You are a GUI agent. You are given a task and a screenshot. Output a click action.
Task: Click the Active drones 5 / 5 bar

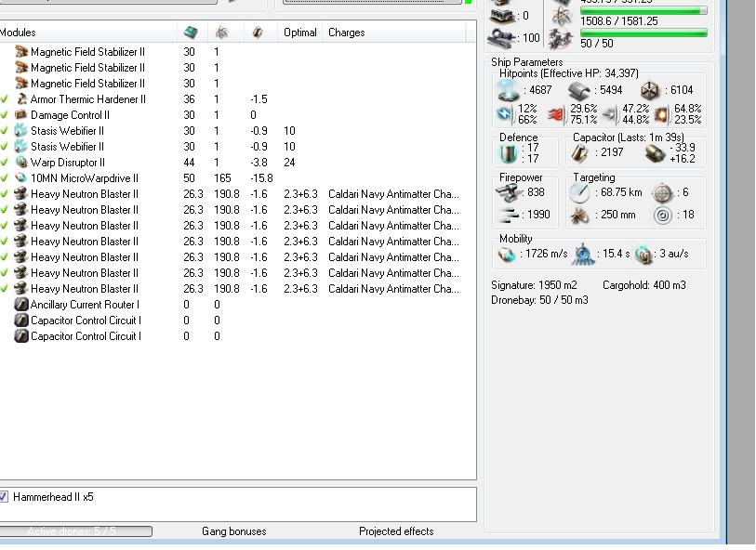75,531
